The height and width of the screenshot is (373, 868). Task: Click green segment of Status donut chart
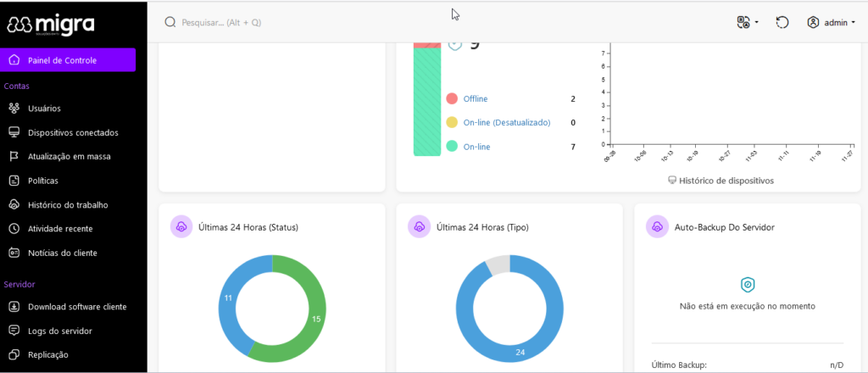(x=316, y=318)
